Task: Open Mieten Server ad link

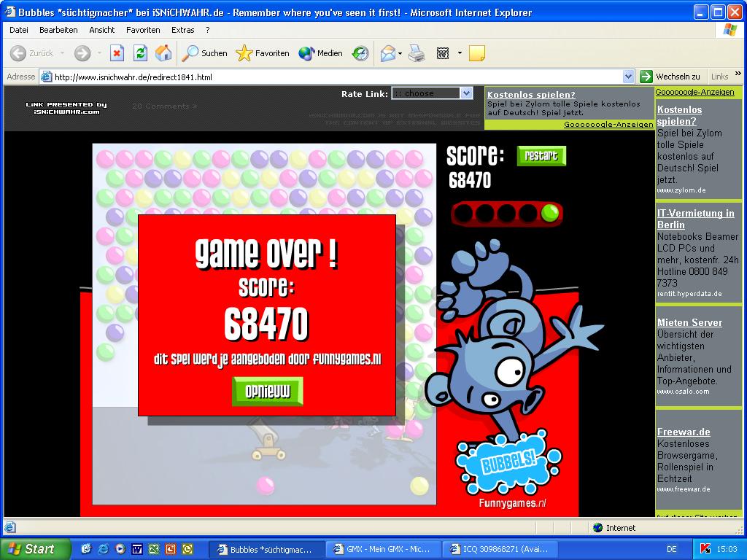Action: 689,322
